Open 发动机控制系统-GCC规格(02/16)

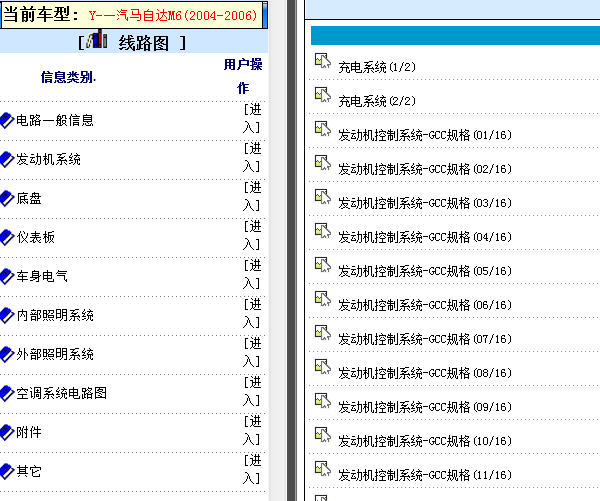[425, 169]
